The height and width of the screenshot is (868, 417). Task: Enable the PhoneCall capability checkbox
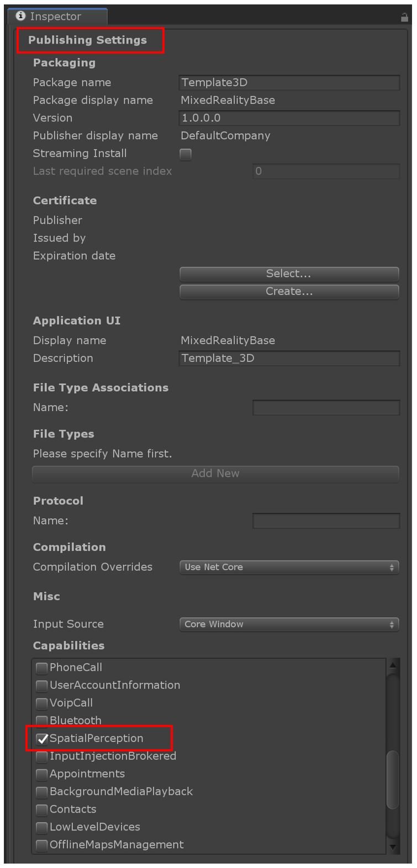point(42,668)
